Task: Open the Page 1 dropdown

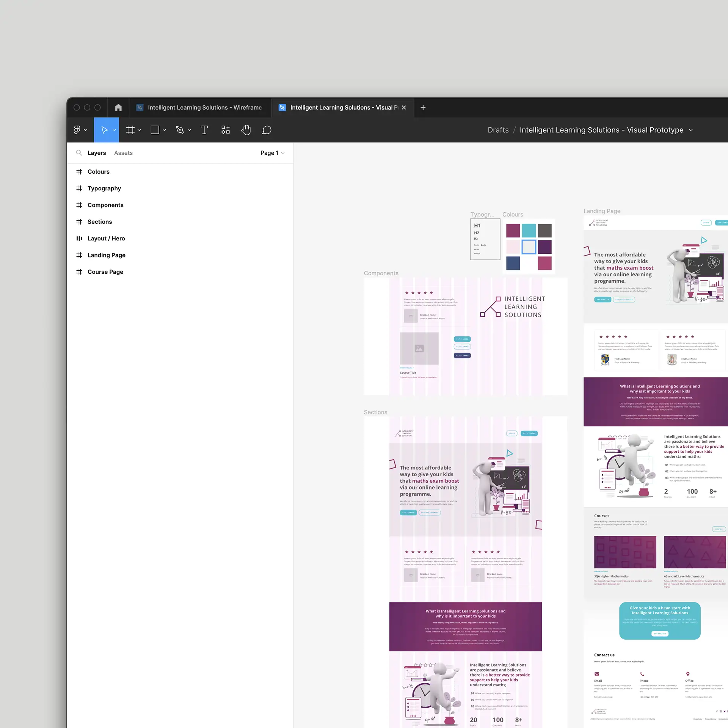Action: 272,153
